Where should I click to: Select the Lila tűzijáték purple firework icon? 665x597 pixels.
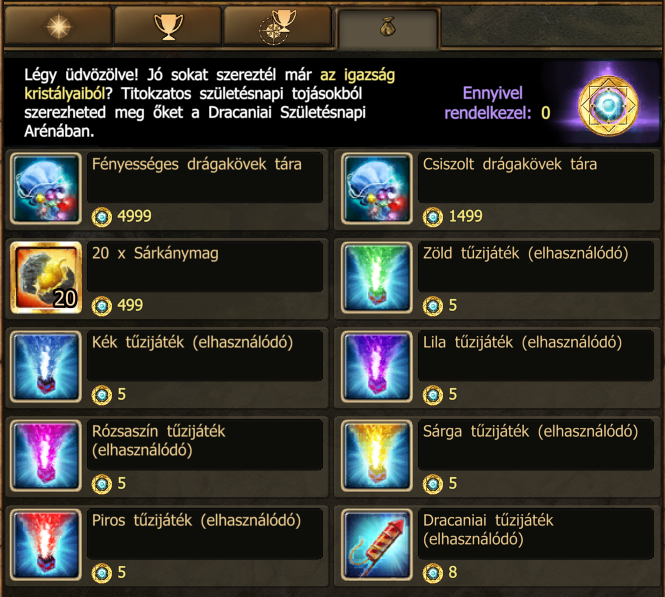(377, 366)
